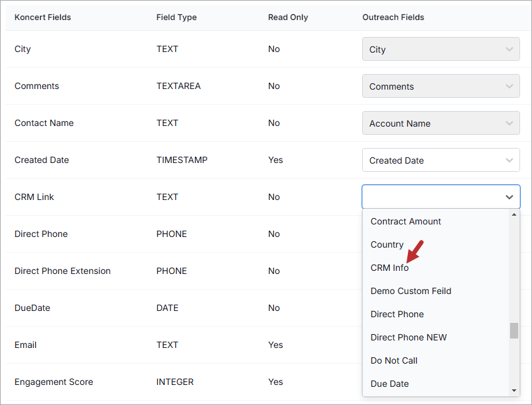Click the scroll down arrow in dropdown list

click(x=514, y=391)
